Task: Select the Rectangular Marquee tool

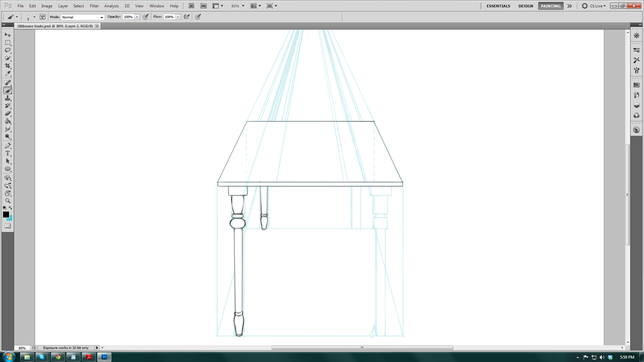Action: pyautogui.click(x=8, y=43)
